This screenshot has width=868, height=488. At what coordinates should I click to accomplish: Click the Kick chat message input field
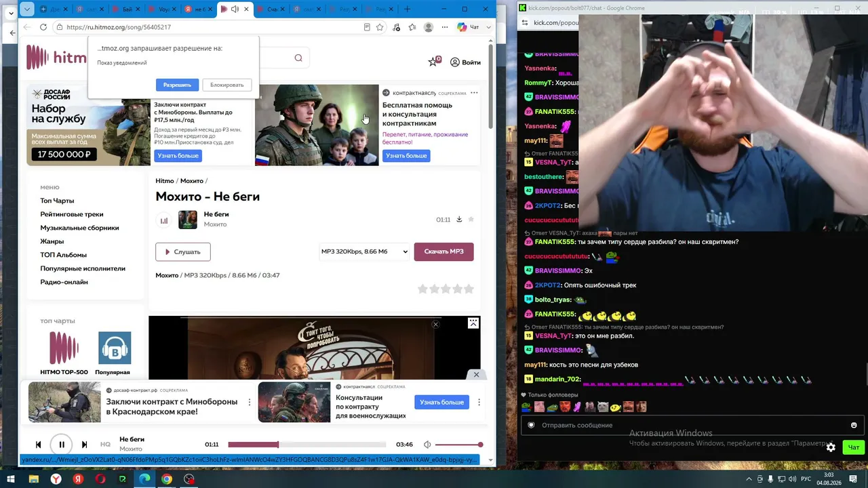coord(692,425)
